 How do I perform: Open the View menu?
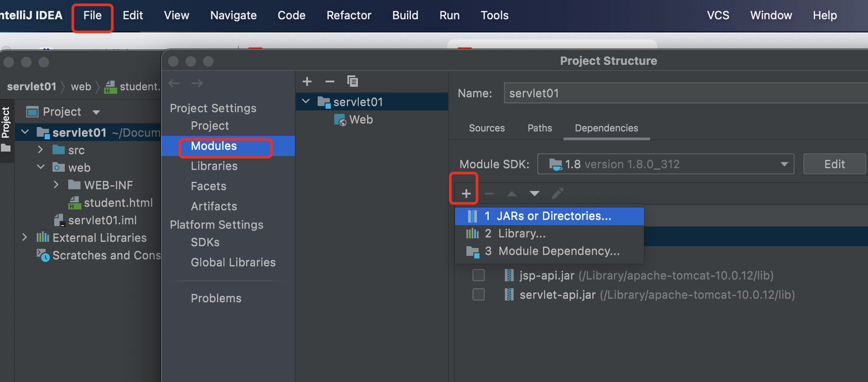[x=177, y=15]
